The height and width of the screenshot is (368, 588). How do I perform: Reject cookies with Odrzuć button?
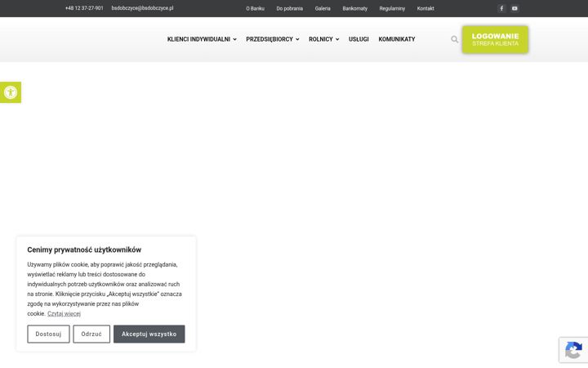click(x=91, y=334)
